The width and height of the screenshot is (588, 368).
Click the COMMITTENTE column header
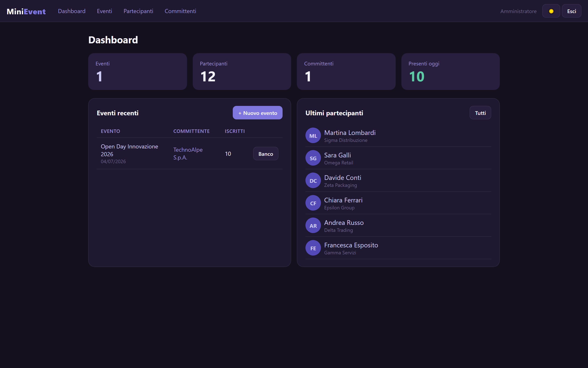click(x=191, y=131)
